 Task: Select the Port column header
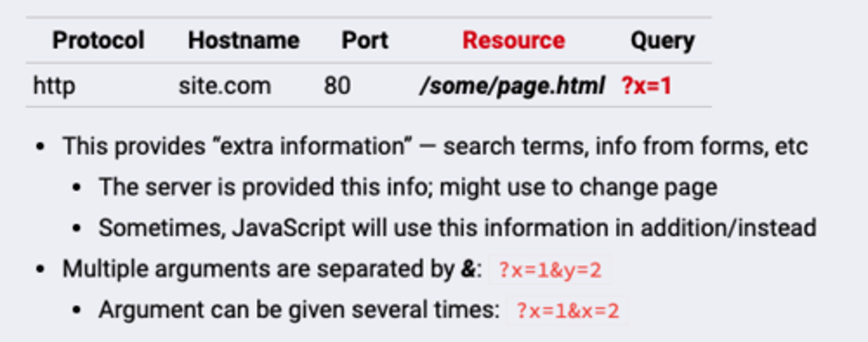click(x=365, y=40)
